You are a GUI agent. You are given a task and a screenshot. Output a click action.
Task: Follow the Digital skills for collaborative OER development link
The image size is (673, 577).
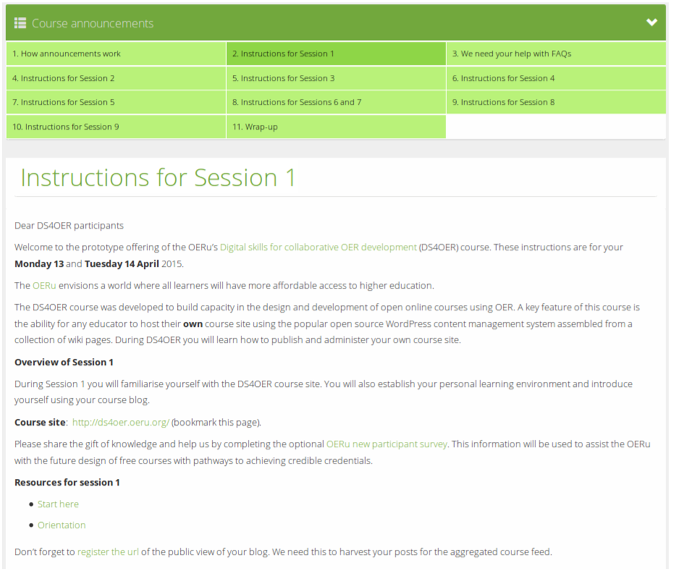point(318,247)
